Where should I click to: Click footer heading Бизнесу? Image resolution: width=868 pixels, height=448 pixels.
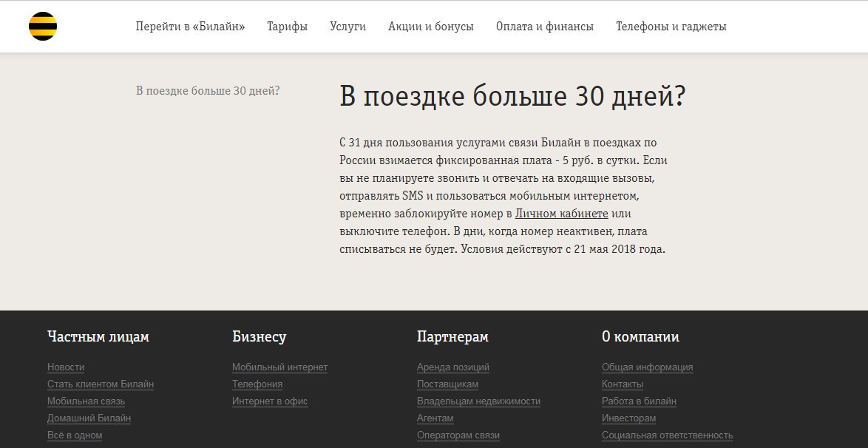[259, 336]
